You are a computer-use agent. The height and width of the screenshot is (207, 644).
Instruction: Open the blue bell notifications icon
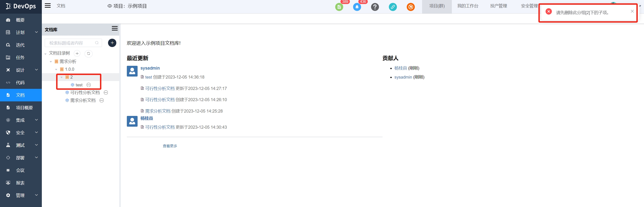coord(357,7)
